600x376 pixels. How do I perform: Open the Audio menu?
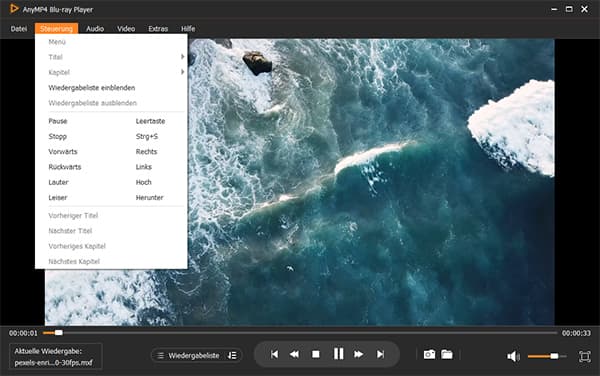[95, 29]
